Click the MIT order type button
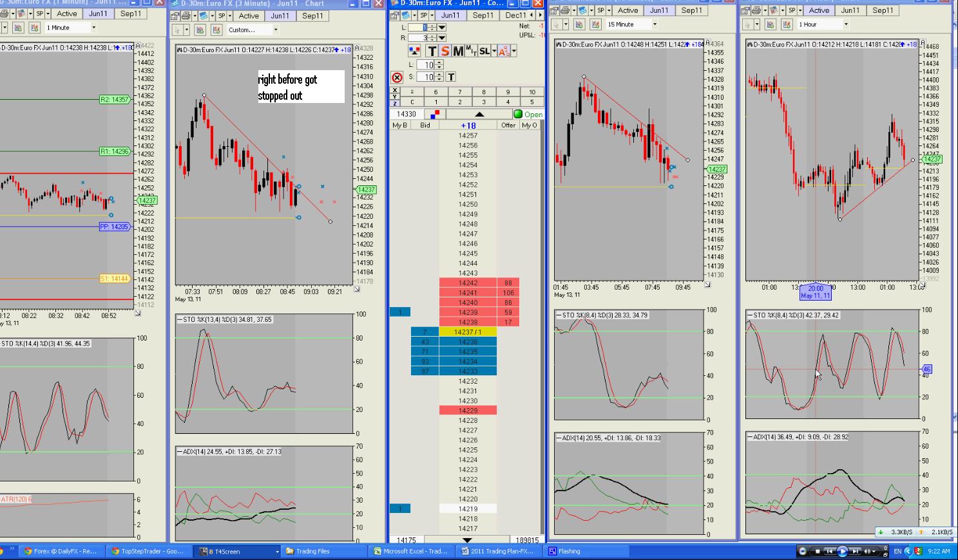The height and width of the screenshot is (560, 958). pyautogui.click(x=471, y=51)
